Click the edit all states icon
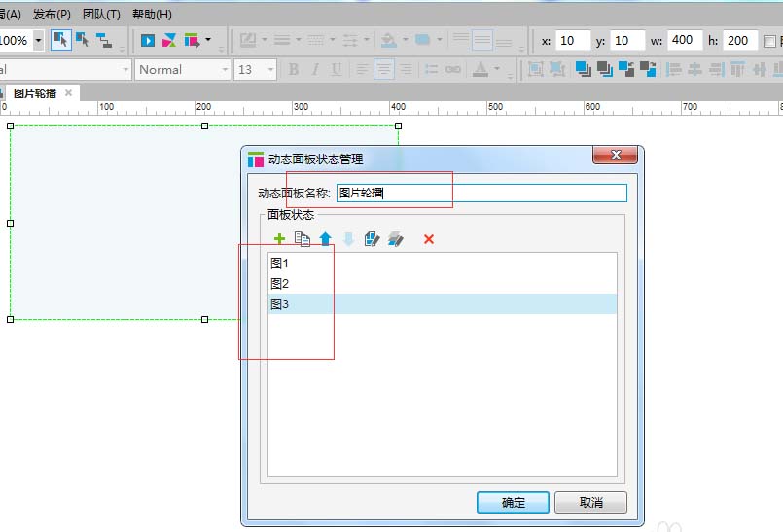This screenshot has height=532, width=783. click(x=396, y=239)
